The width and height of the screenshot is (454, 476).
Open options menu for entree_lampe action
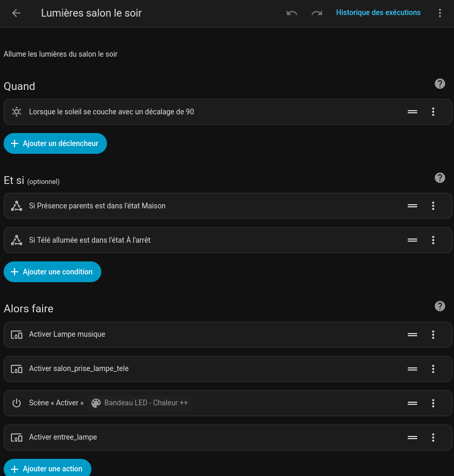[433, 438]
